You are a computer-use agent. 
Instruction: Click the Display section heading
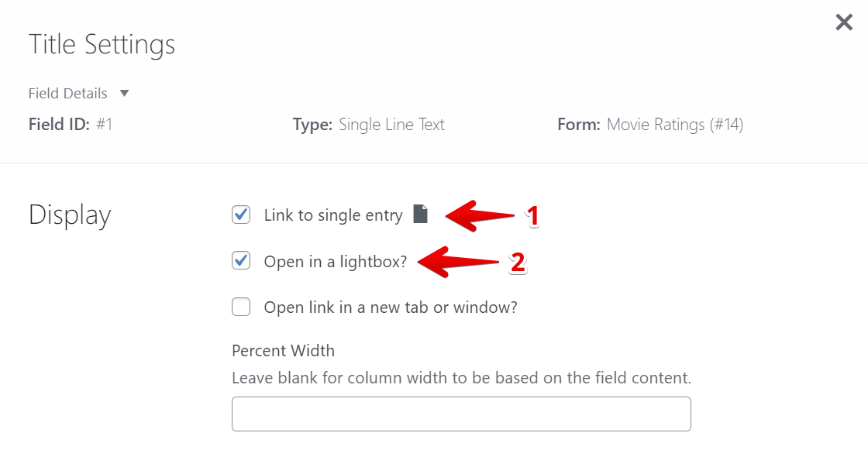pyautogui.click(x=70, y=215)
